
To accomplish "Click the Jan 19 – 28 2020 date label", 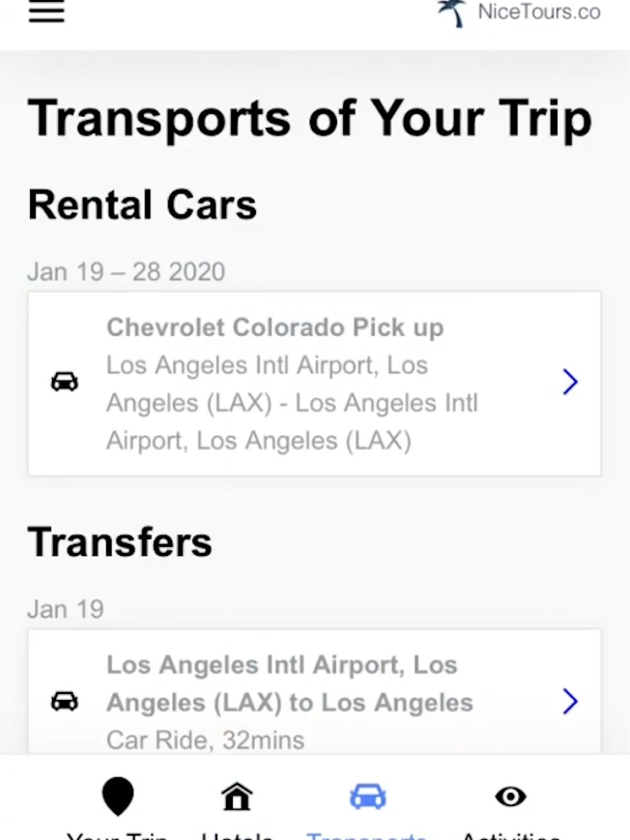I will 126,272.
